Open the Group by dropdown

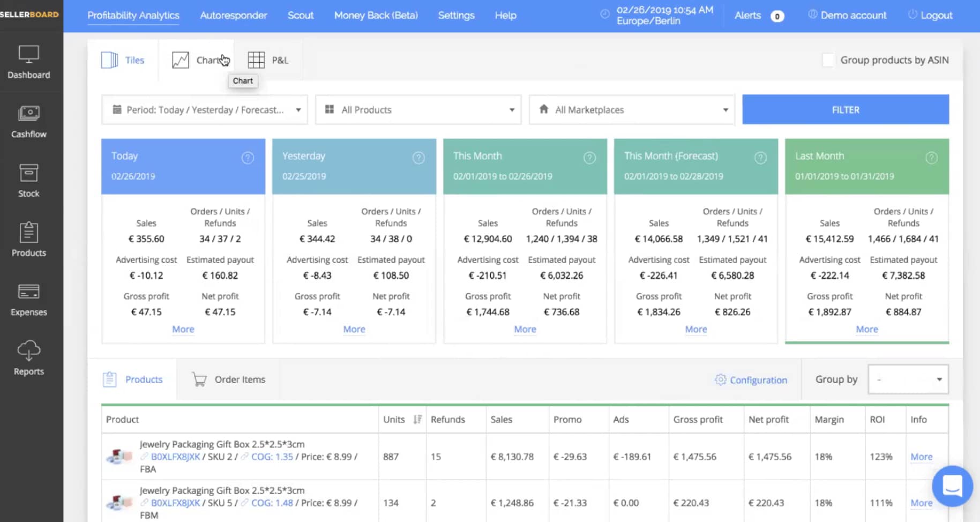908,379
